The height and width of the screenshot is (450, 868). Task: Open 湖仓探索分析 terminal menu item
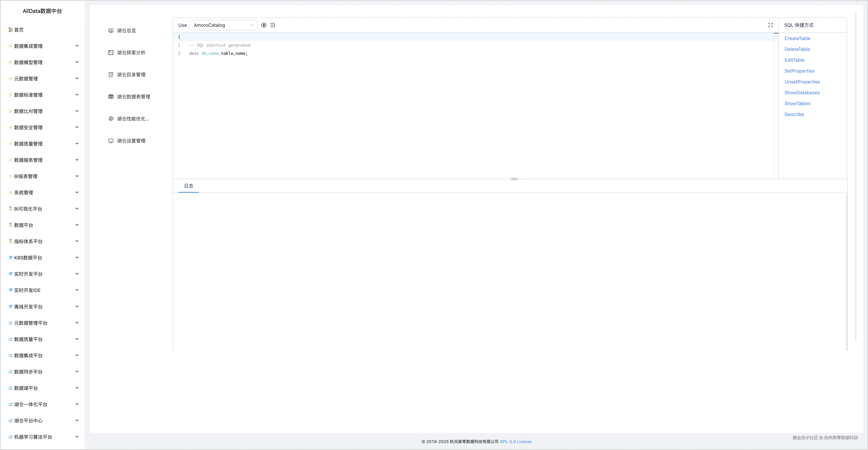[x=131, y=53]
